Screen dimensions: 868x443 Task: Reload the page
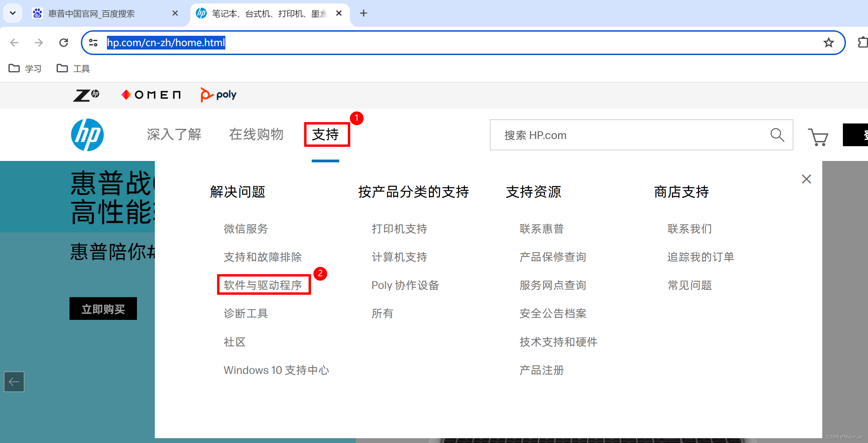(x=64, y=43)
